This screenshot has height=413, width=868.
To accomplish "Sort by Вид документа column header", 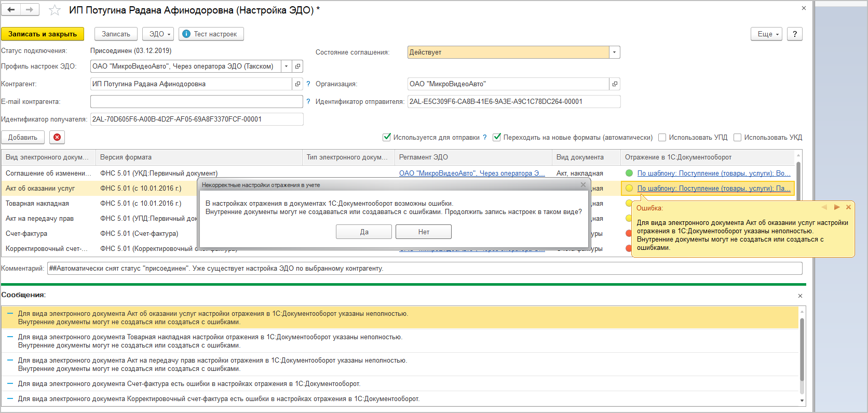I will [x=586, y=157].
